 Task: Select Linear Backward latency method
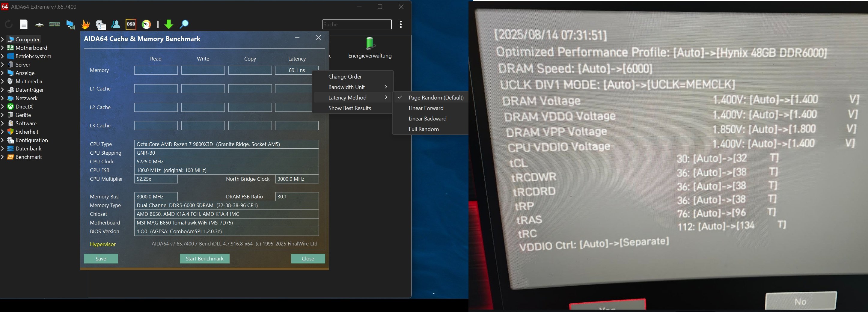click(431, 118)
